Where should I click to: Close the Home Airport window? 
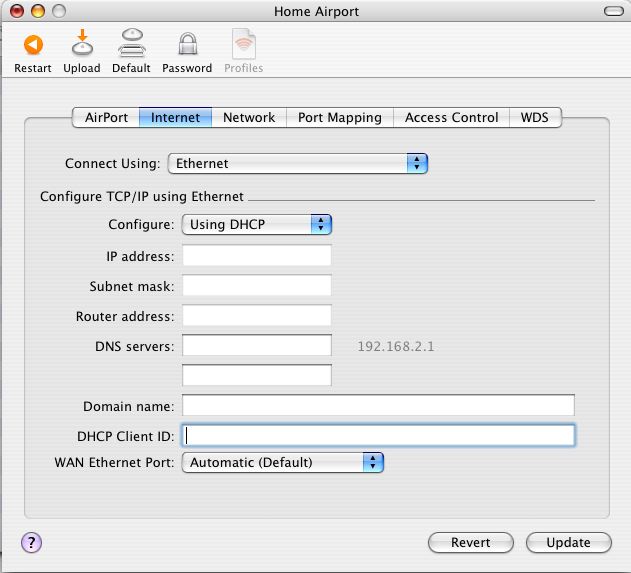click(x=17, y=11)
